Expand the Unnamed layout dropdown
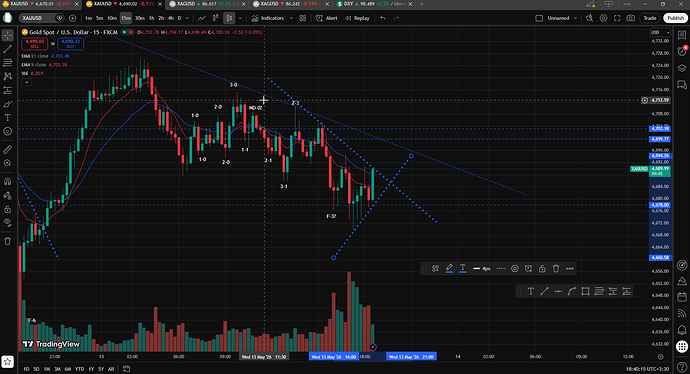Image resolution: width=690 pixels, height=374 pixels. pos(575,18)
